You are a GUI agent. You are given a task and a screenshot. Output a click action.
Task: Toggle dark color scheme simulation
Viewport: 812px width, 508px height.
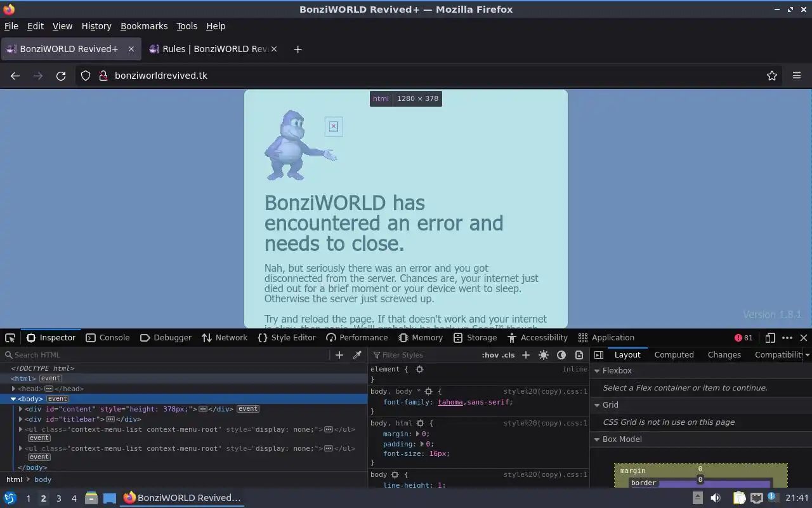pyautogui.click(x=561, y=355)
